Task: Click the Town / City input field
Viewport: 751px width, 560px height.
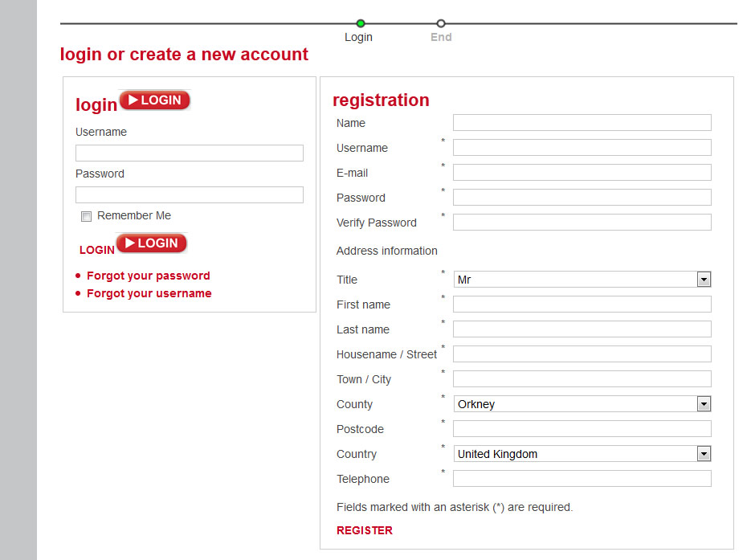Action: pyautogui.click(x=582, y=379)
